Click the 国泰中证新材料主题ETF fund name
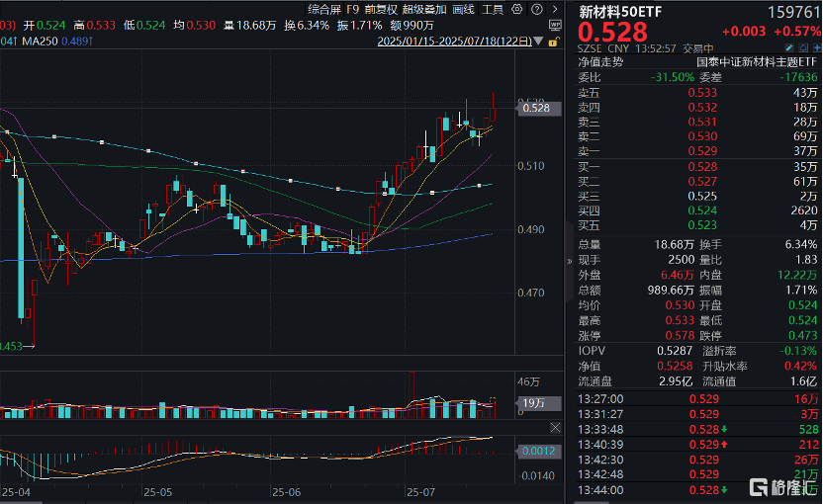This screenshot has height=504, width=823. [757, 62]
